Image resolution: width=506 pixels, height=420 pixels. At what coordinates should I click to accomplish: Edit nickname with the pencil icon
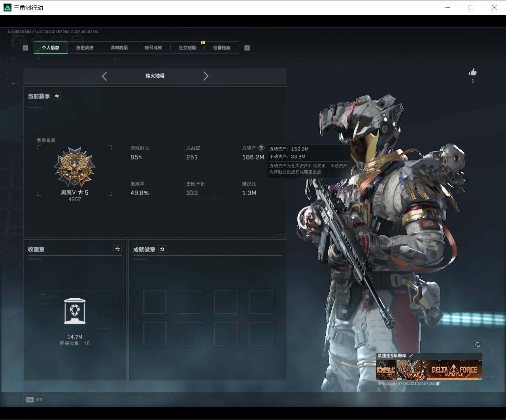411,356
